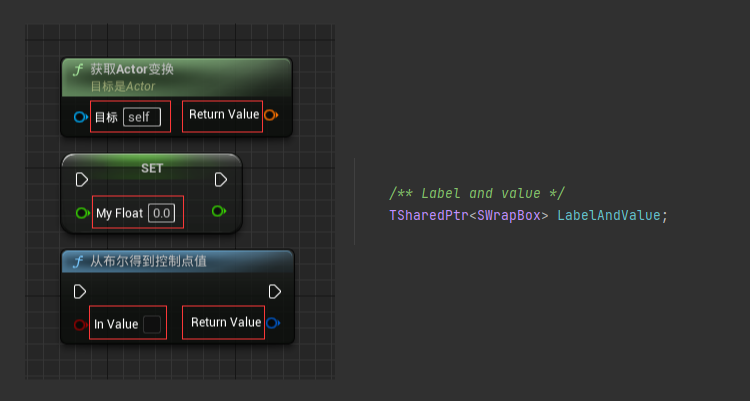Click the green output pin on SET node
Screen dimensions: 750x401
pos(219,211)
